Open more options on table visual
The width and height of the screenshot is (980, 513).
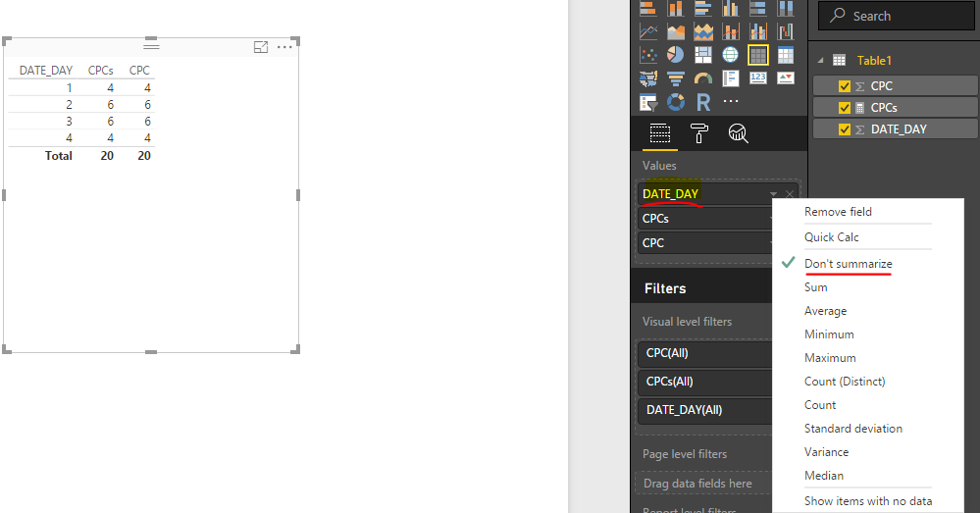click(284, 47)
